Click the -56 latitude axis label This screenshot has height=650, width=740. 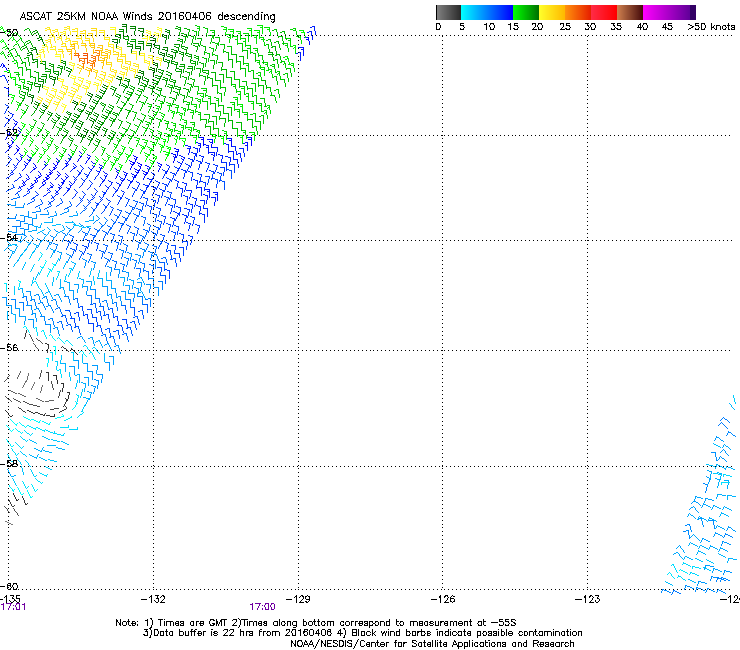tap(9, 348)
